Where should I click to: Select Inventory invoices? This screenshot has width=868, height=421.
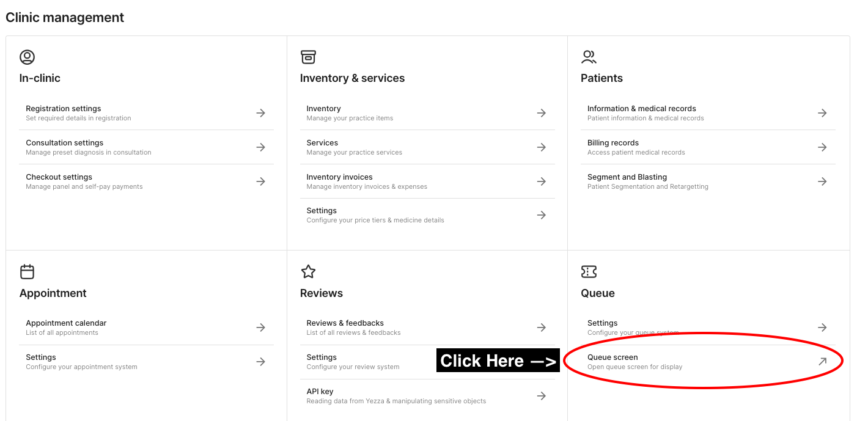pyautogui.click(x=340, y=181)
